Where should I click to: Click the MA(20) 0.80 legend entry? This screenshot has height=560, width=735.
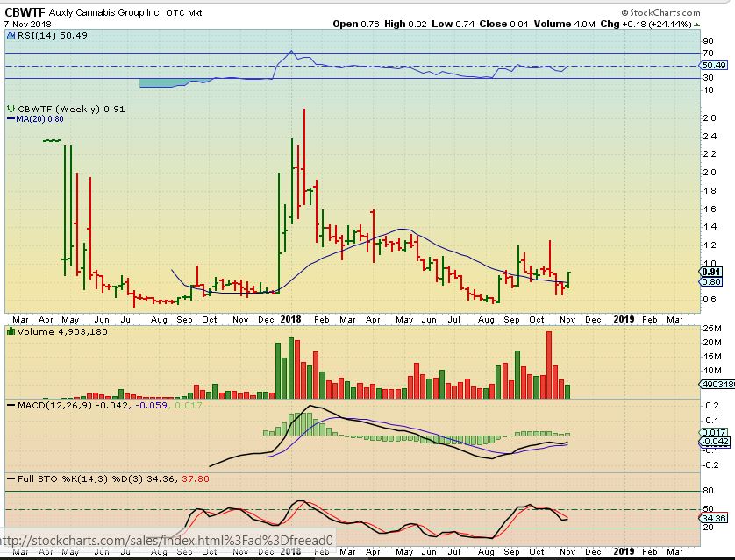pos(35,119)
